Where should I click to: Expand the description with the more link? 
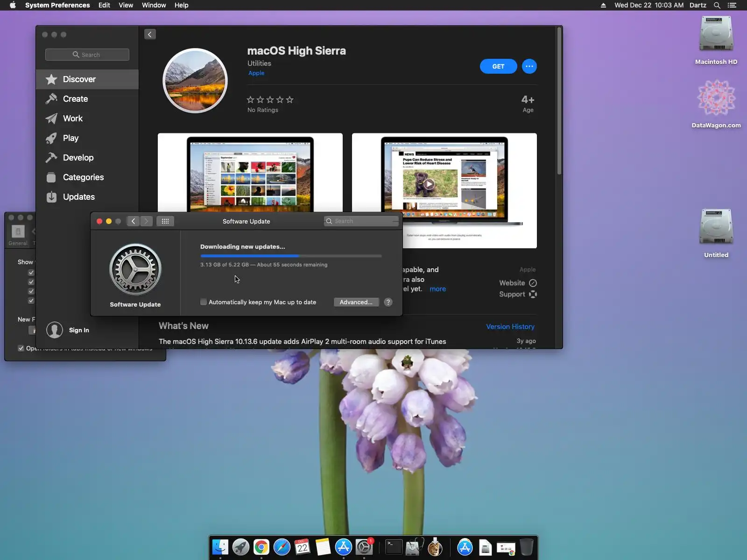pos(437,289)
